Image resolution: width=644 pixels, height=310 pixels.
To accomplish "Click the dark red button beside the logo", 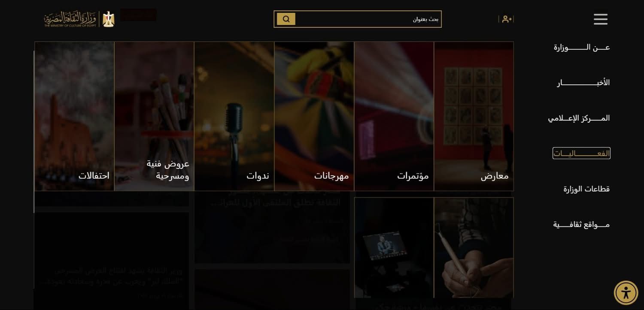I will point(138,15).
